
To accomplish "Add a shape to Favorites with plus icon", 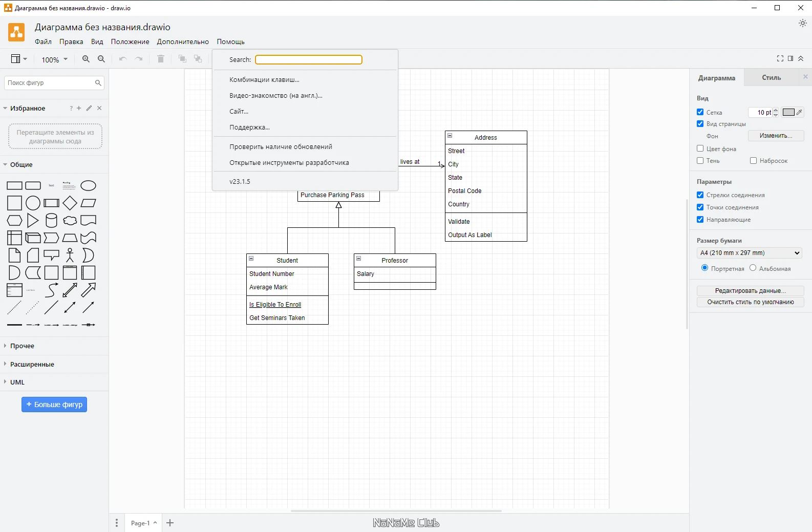I will [x=79, y=108].
